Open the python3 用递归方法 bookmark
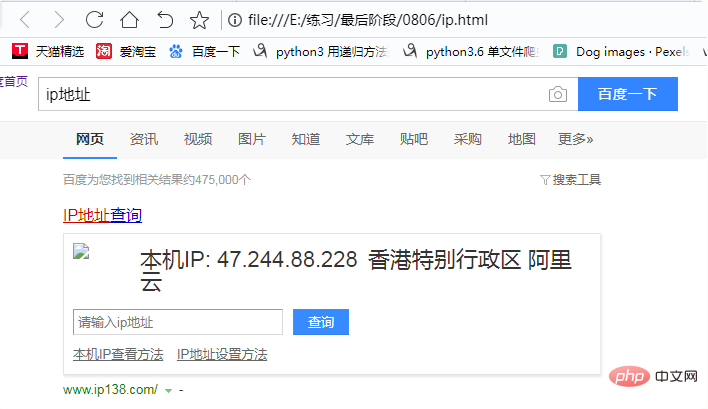The image size is (708, 409). 320,51
